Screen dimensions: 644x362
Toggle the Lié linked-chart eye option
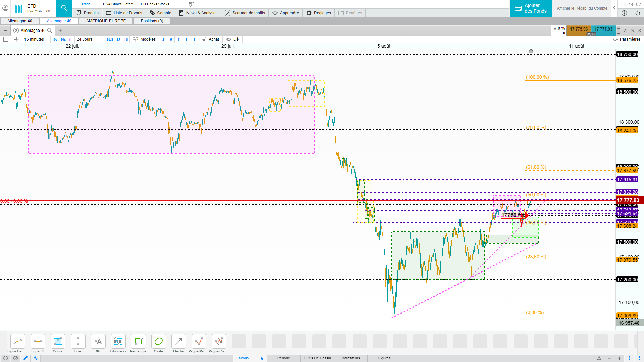(x=232, y=39)
